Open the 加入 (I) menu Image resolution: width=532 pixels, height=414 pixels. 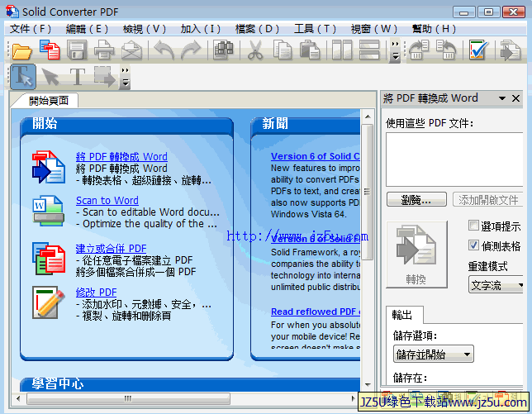tap(201, 29)
